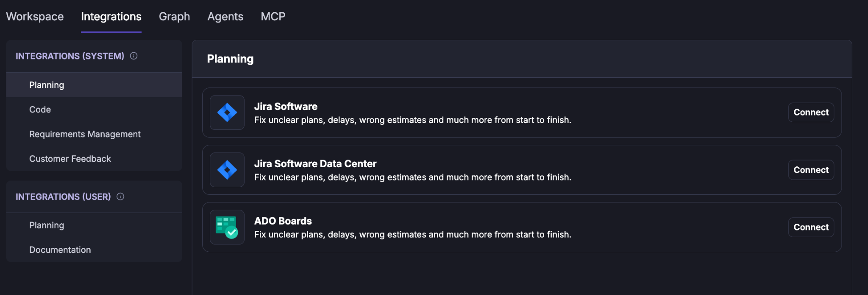The height and width of the screenshot is (295, 868).
Task: Click the ADO Boards logo icon
Action: pyautogui.click(x=227, y=227)
